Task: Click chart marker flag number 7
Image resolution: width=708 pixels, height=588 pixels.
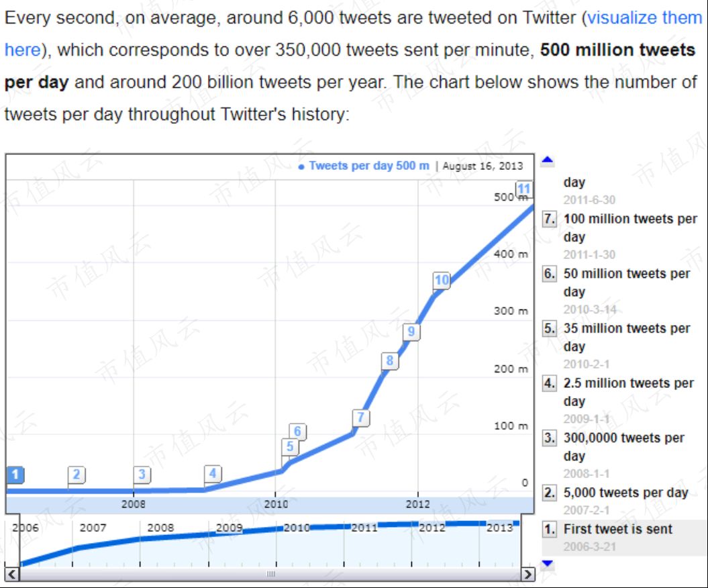Action: point(361,418)
